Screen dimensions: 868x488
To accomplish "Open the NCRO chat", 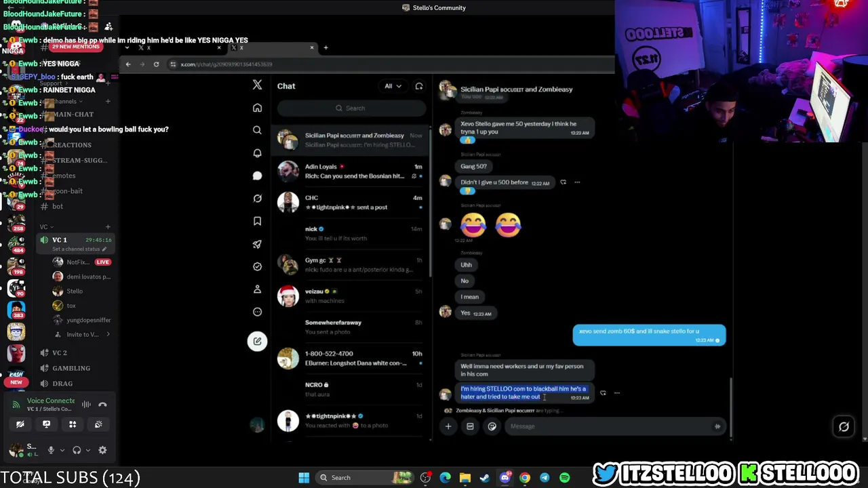I will click(x=349, y=389).
